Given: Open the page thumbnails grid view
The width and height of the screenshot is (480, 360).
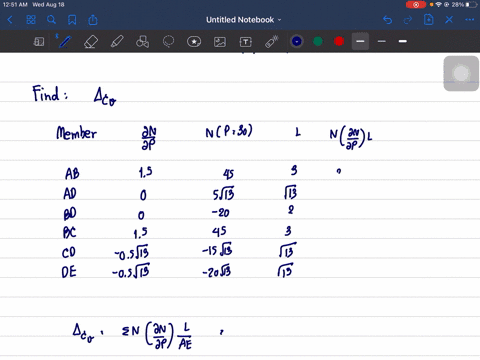Looking at the screenshot, I should click(31, 20).
